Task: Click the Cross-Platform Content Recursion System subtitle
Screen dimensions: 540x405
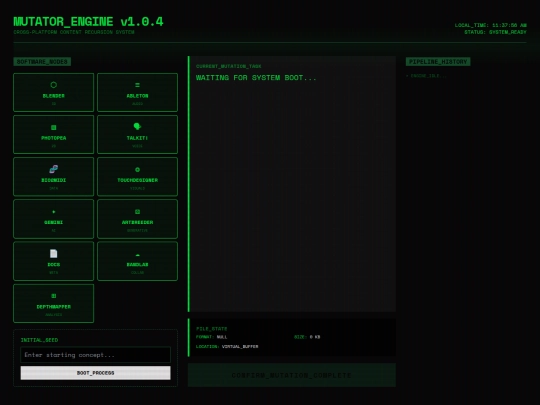Action: pos(74,32)
